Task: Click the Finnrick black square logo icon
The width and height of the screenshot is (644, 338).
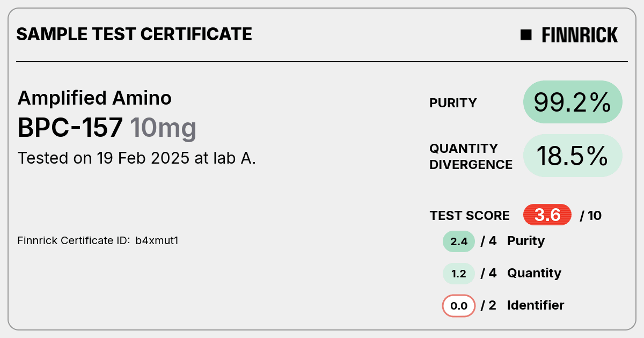Action: pyautogui.click(x=526, y=35)
